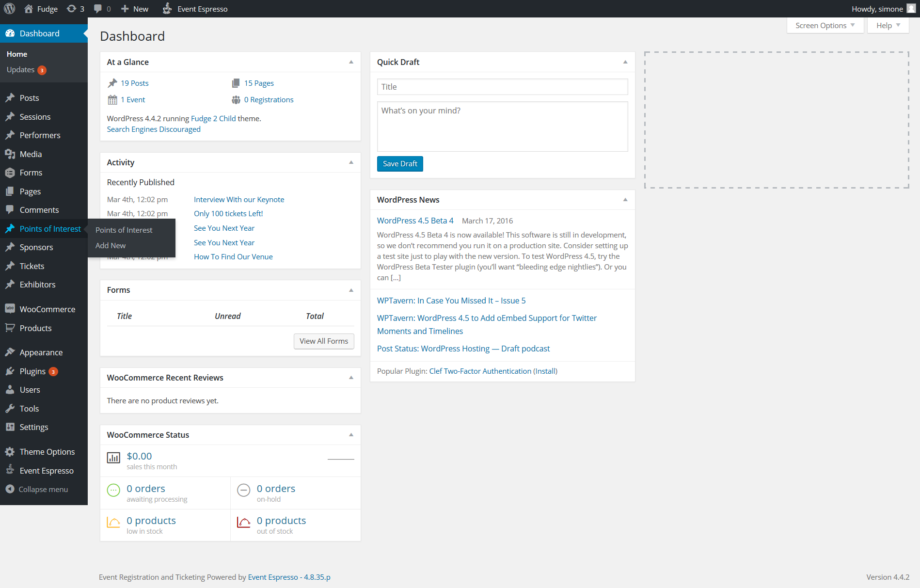Image resolution: width=920 pixels, height=588 pixels.
Task: Collapse the At a Glance widget
Action: point(351,62)
